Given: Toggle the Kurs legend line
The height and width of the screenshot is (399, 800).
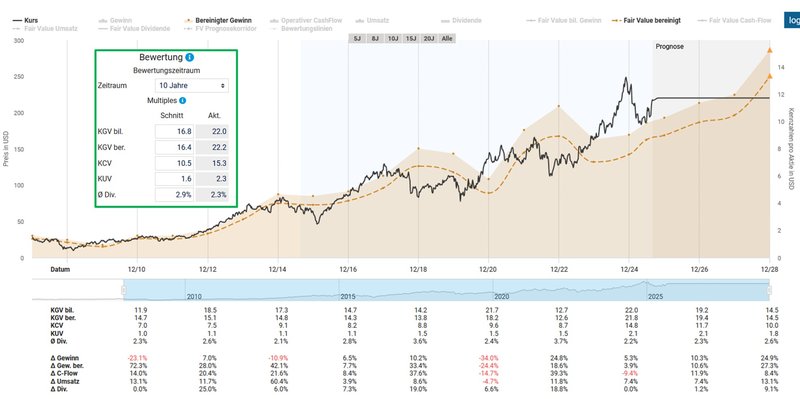Looking at the screenshot, I should 26,20.
